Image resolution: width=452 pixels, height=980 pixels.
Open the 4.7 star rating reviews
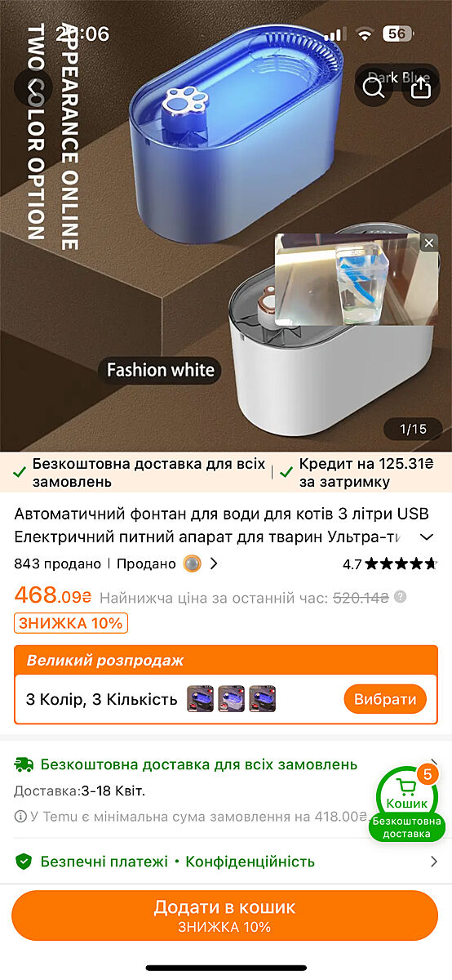click(x=390, y=563)
